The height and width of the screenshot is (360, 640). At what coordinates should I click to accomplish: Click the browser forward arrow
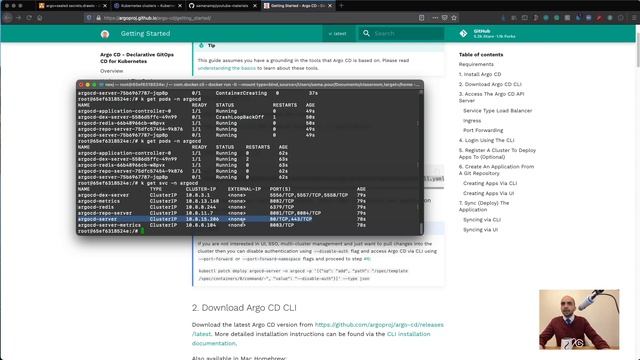pyautogui.click(x=18, y=18)
